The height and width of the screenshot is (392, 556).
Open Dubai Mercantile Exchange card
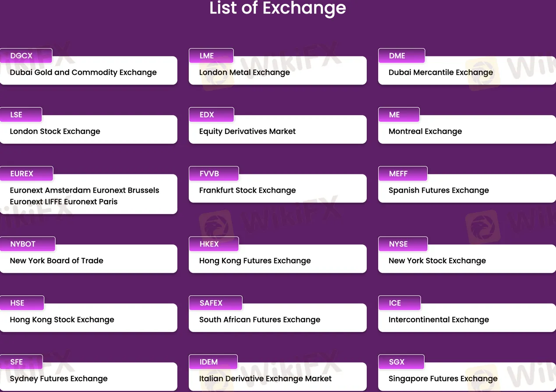coord(466,73)
